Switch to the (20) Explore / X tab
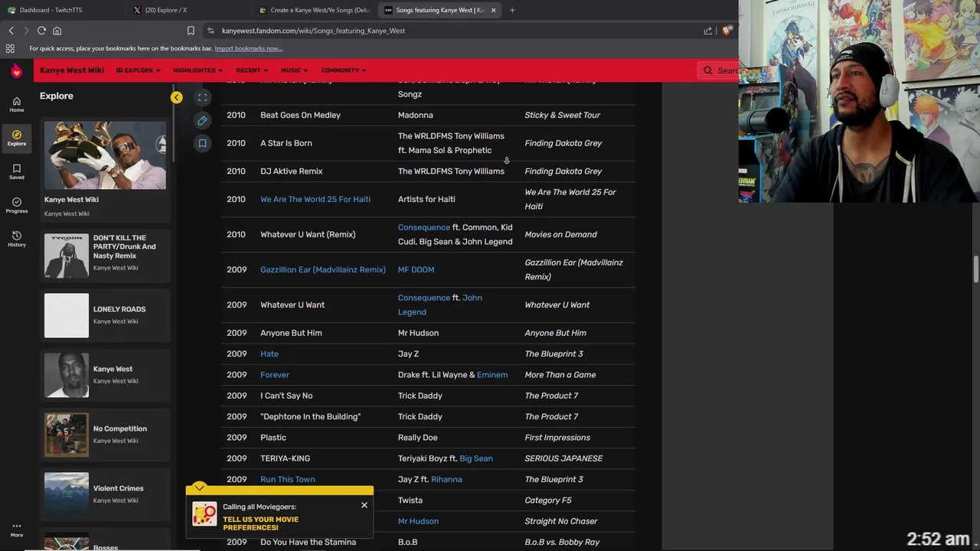980x551 pixels. tap(188, 10)
